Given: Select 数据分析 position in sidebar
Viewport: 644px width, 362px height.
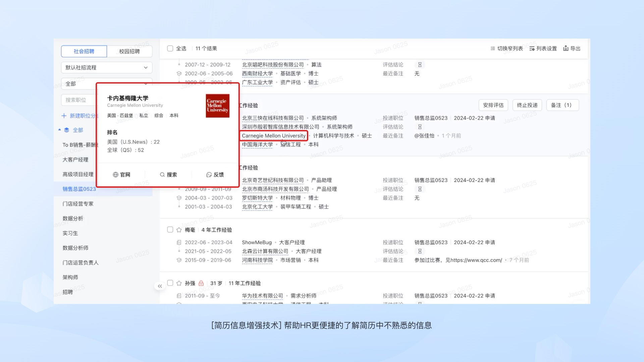Looking at the screenshot, I should point(73,219).
